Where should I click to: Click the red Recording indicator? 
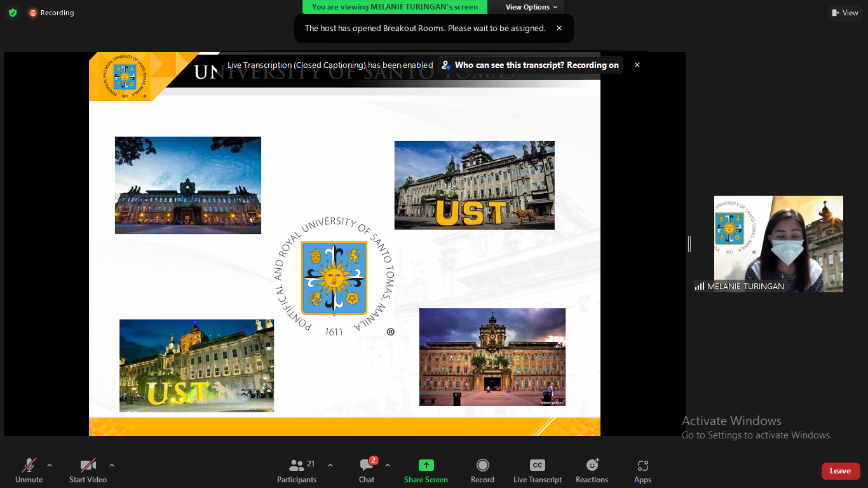[x=51, y=13]
